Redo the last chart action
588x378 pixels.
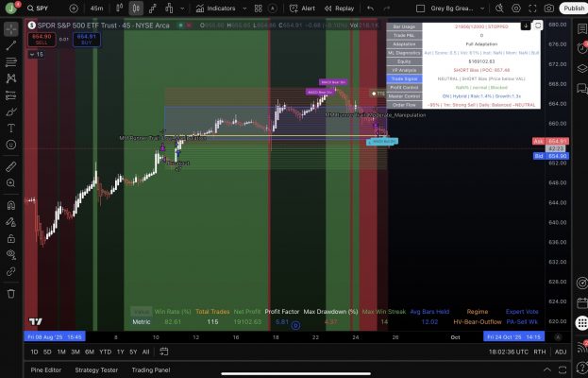point(387,9)
